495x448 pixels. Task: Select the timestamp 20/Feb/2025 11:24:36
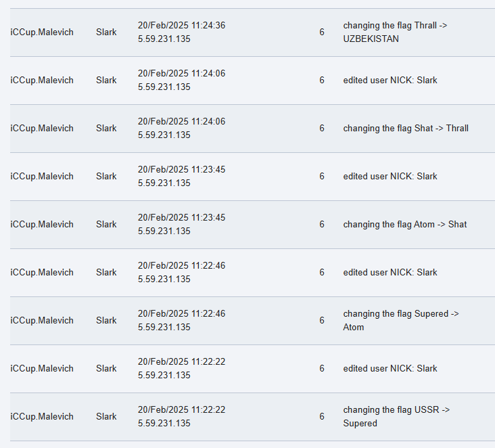click(x=181, y=25)
